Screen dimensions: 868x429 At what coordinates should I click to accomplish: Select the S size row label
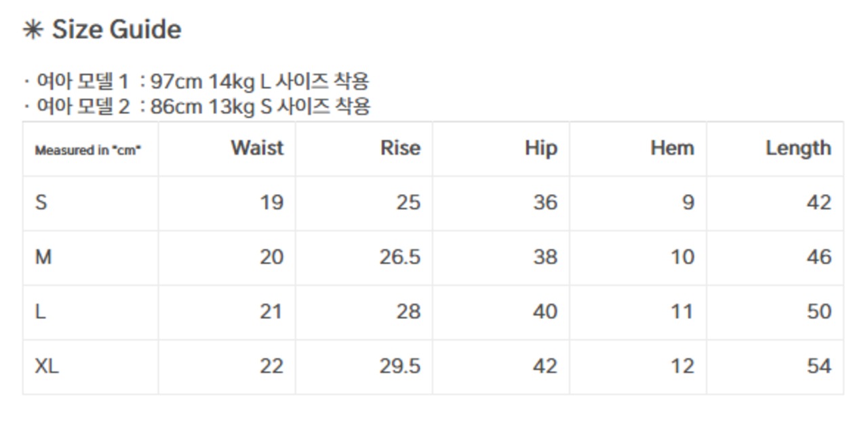point(41,203)
